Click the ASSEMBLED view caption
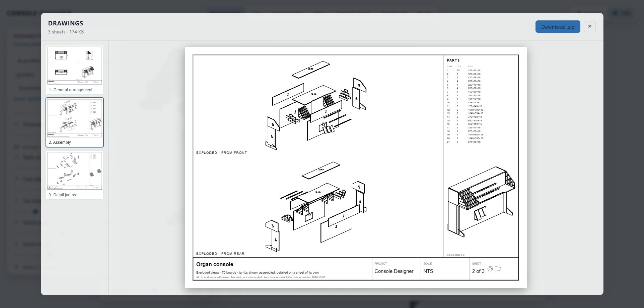The height and width of the screenshot is (308, 644). coord(455,255)
